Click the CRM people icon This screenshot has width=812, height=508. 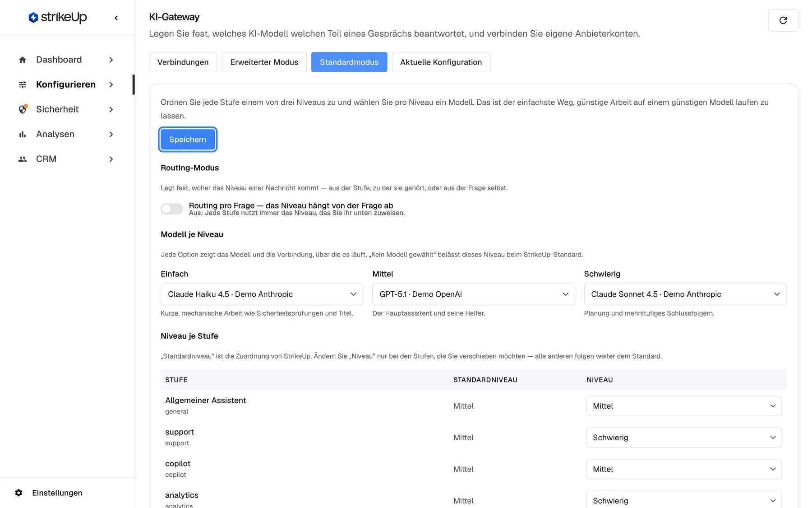coord(23,159)
